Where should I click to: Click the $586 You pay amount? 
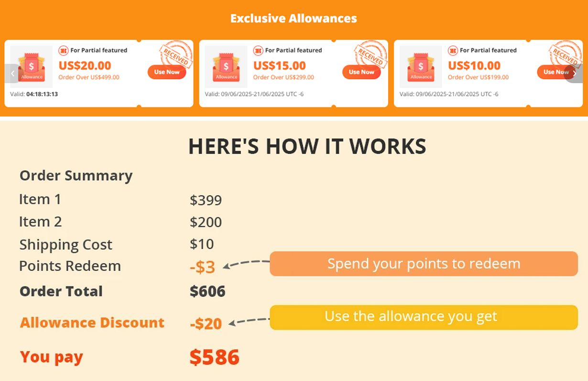(214, 357)
